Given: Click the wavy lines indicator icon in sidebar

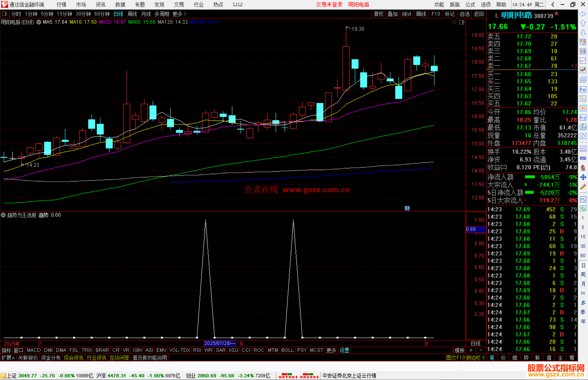Looking at the screenshot, I should pos(583,149).
